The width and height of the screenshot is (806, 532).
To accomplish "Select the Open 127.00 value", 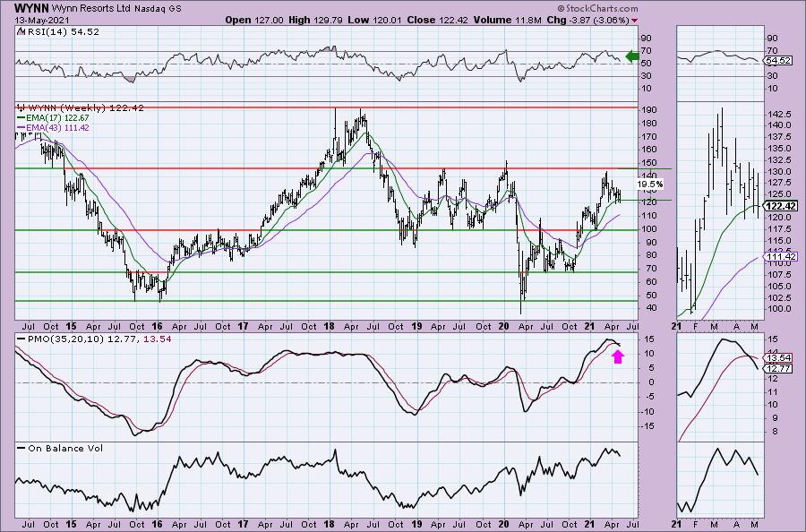I will (254, 20).
